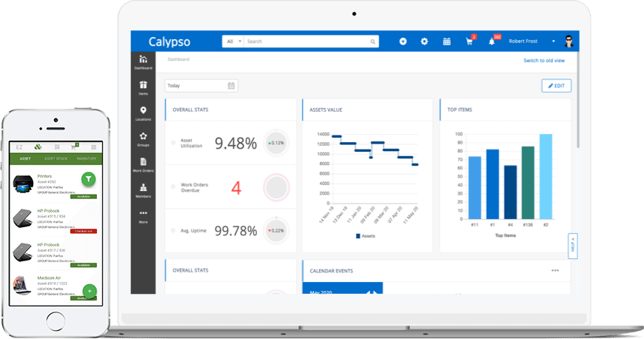Click the Dashboard breadcrumb
644x339 pixels.
tap(178, 59)
